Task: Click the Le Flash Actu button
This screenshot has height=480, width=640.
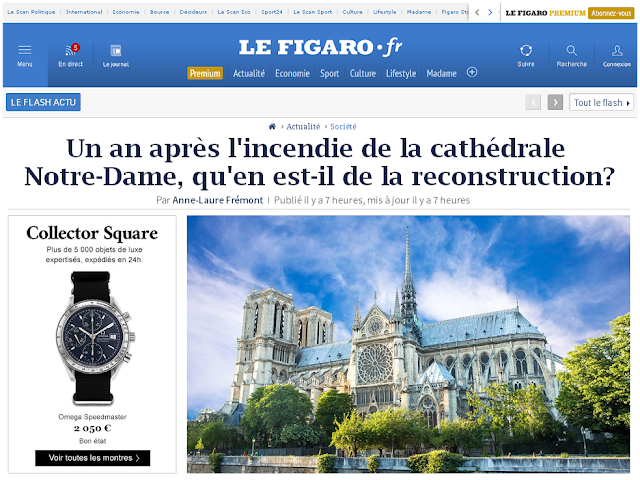Action: point(43,102)
